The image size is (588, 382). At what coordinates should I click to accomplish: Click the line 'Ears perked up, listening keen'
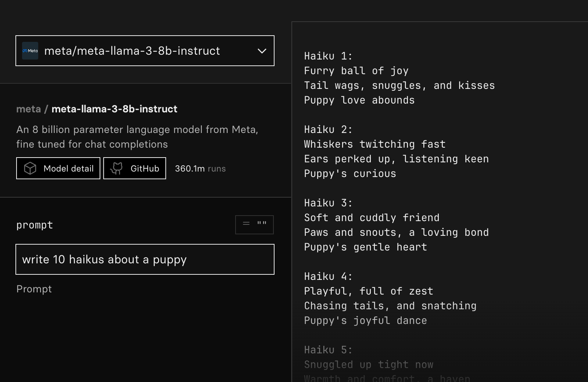click(x=396, y=159)
